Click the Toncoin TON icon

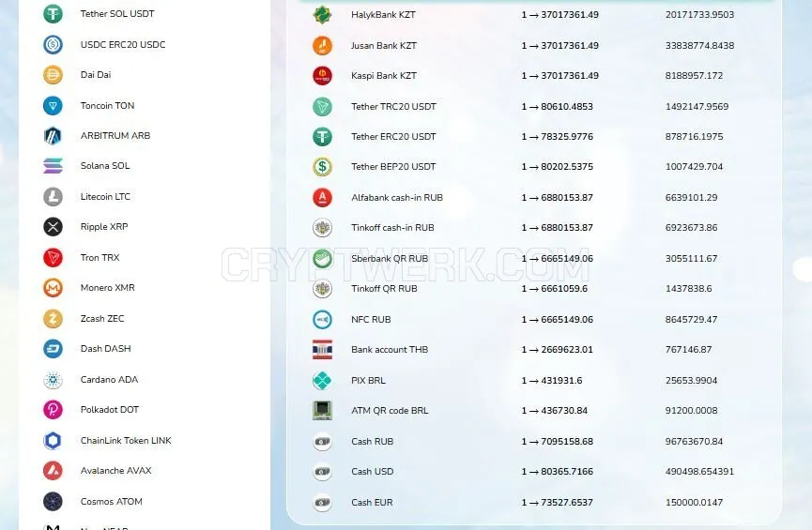click(53, 106)
